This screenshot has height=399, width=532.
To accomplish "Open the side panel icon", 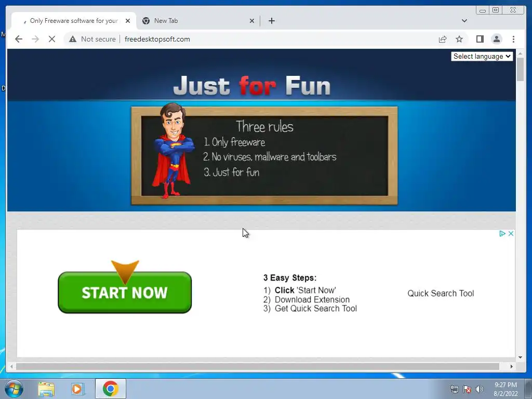I will click(x=480, y=39).
